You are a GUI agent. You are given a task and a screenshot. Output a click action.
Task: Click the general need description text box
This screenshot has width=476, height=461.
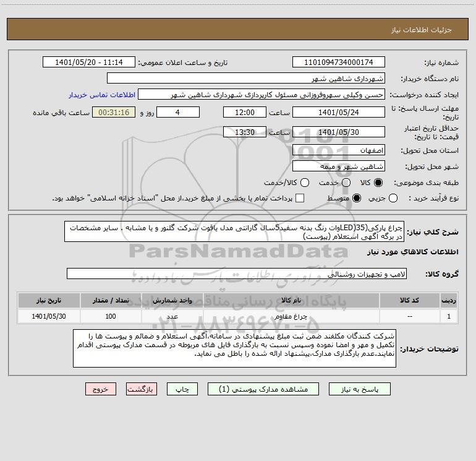click(234, 231)
